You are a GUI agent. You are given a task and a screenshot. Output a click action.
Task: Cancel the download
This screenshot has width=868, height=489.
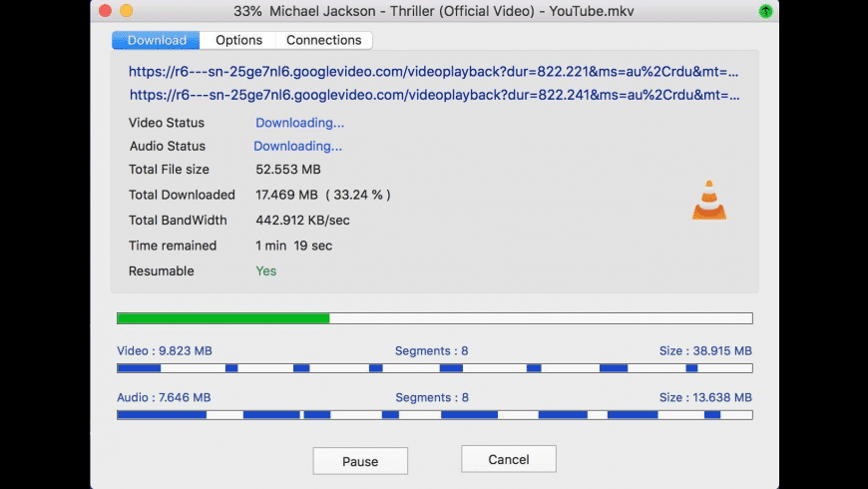[509, 459]
